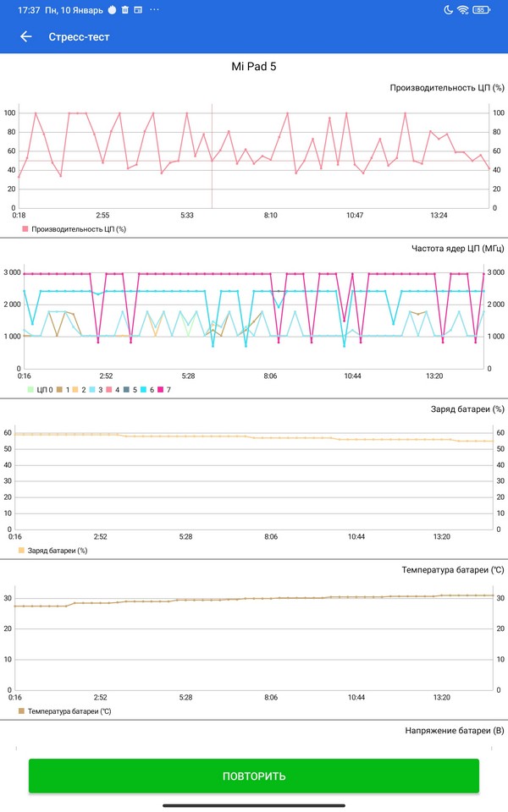The width and height of the screenshot is (508, 812).
Task: Tap the battery indicator in status bar
Action: (x=482, y=10)
